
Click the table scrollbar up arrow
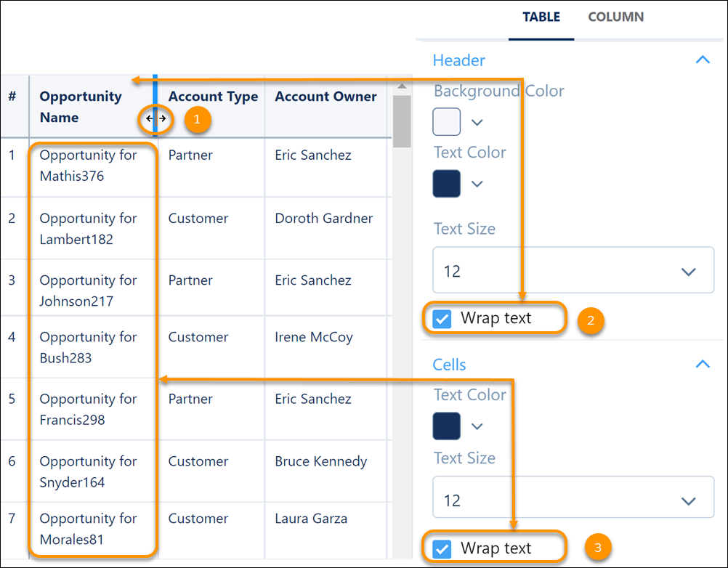click(401, 86)
